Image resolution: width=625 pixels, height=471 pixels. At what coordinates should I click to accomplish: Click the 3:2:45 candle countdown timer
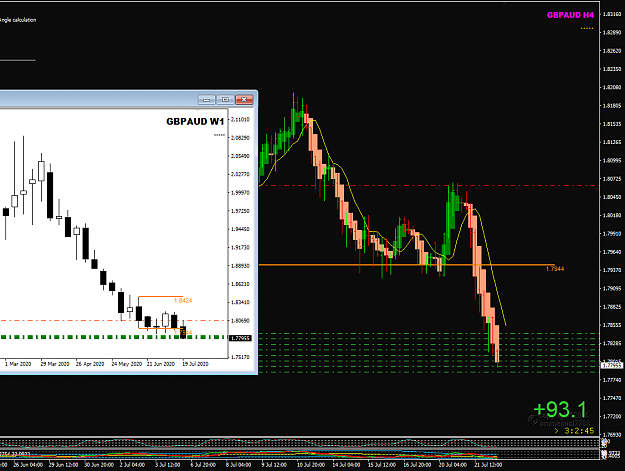pos(579,431)
